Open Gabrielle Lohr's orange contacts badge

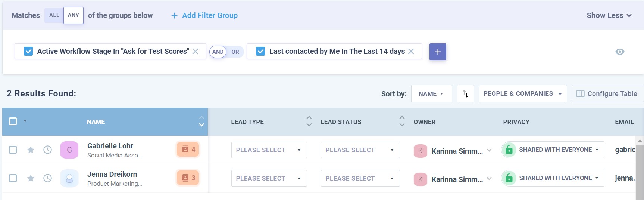pos(188,150)
